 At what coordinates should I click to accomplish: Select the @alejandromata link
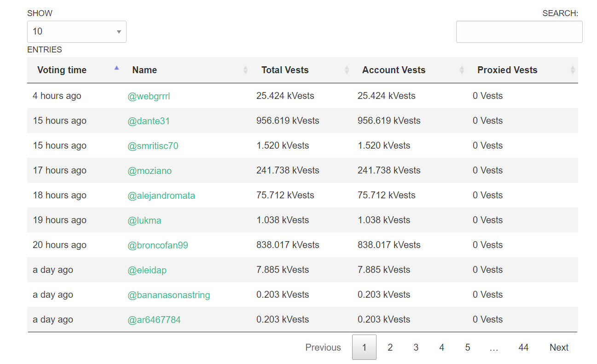coord(161,196)
